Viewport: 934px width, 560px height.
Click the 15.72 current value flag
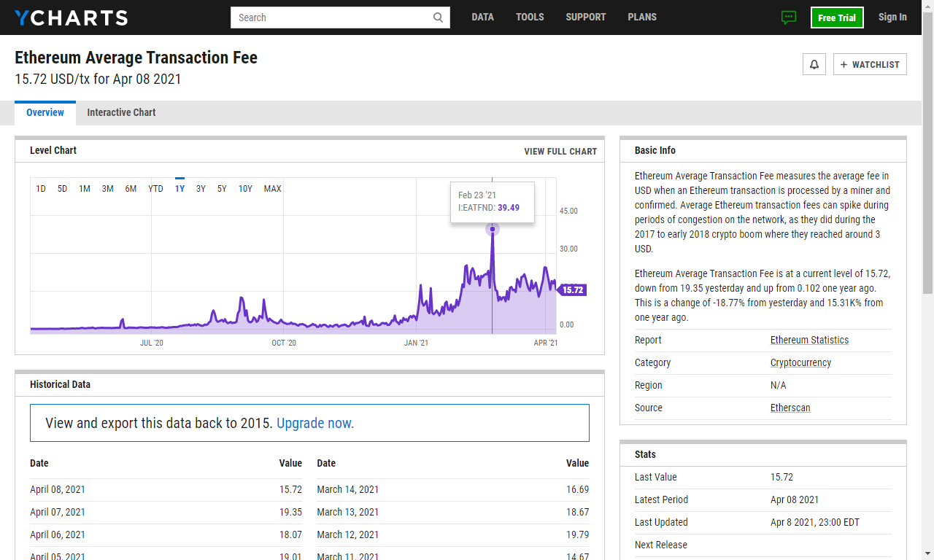tap(573, 290)
